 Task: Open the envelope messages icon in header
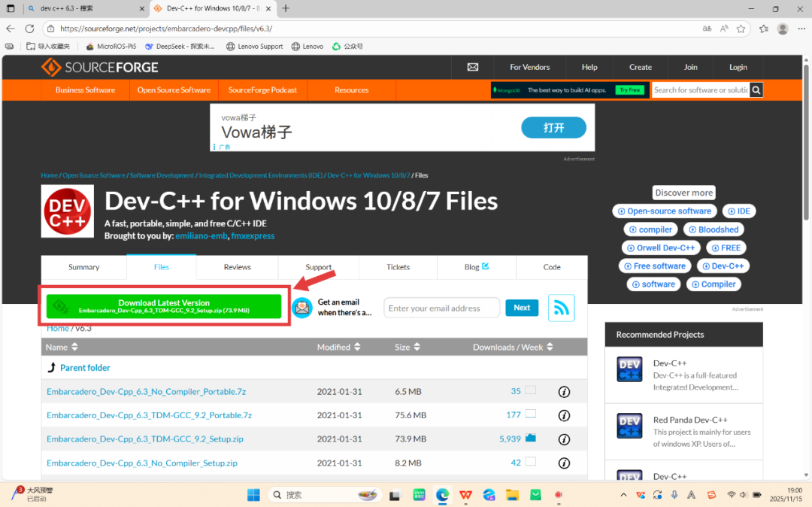472,67
